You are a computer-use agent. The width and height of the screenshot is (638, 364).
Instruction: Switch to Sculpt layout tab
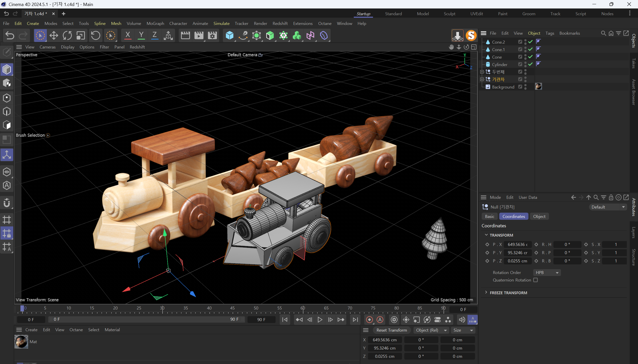click(449, 14)
